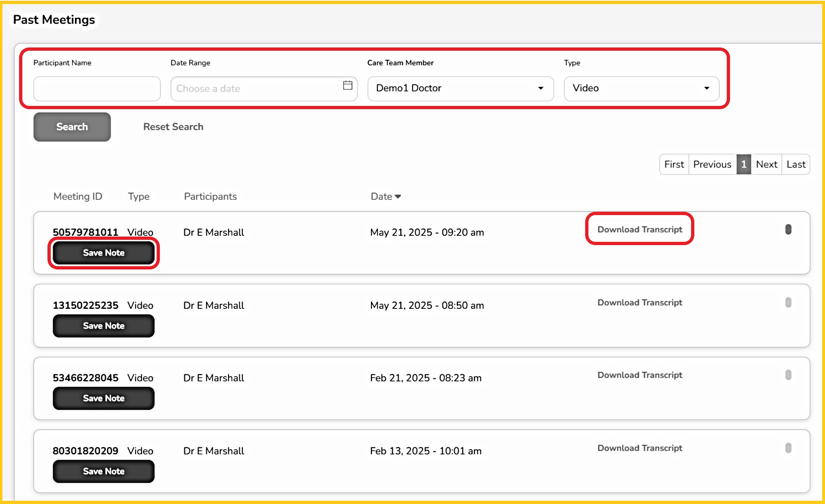This screenshot has height=504, width=825.
Task: Expand the Care Team Member dropdown
Action: (460, 88)
